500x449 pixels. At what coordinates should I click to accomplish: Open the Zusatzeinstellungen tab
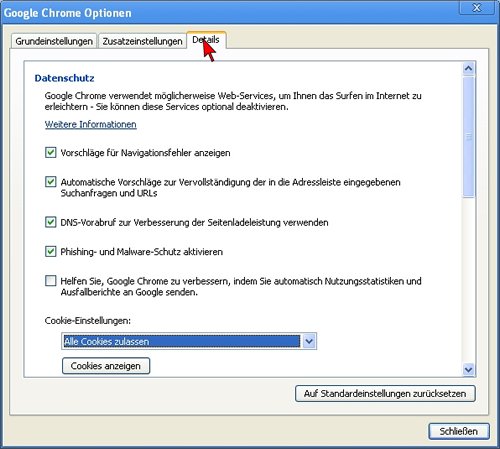click(142, 41)
